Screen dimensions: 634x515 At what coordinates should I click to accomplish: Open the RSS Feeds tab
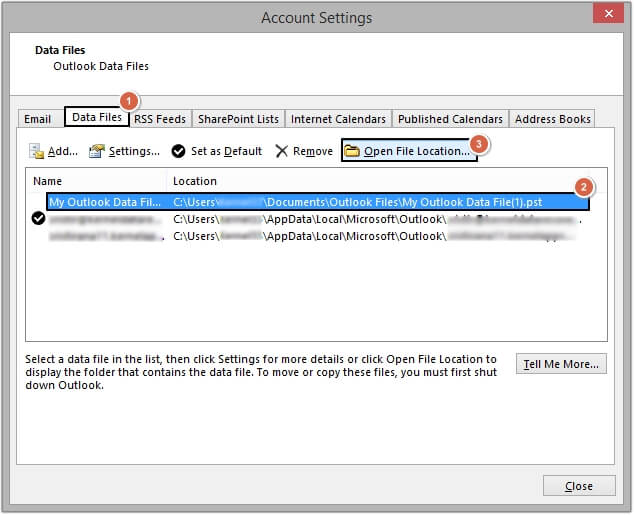point(160,119)
